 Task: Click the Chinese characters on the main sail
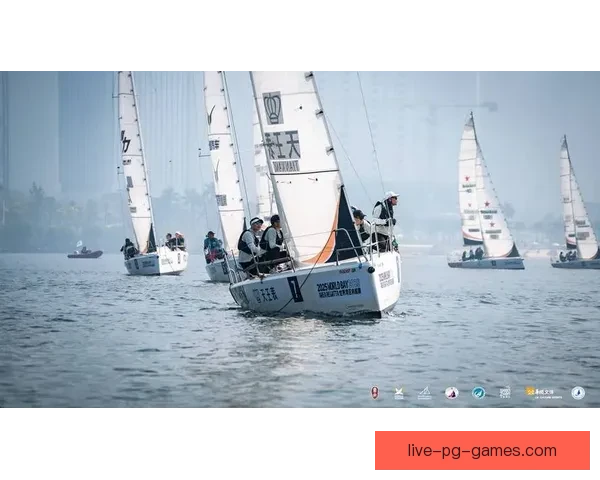coord(282,145)
